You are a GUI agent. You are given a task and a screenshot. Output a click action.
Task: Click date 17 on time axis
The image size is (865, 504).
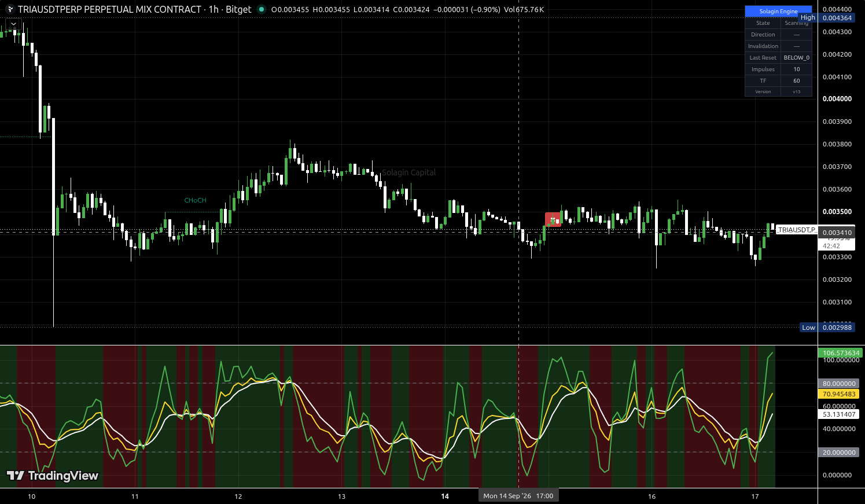(755, 496)
